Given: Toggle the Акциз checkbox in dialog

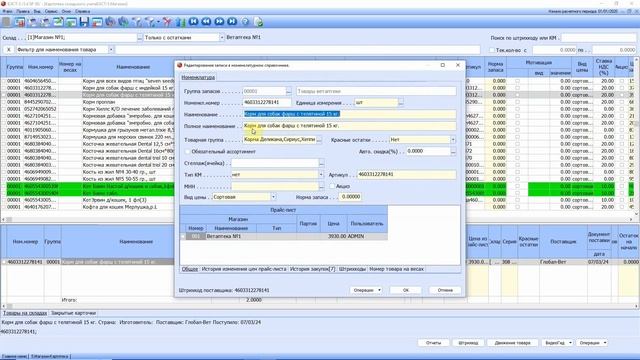Looking at the screenshot, I should 332,186.
